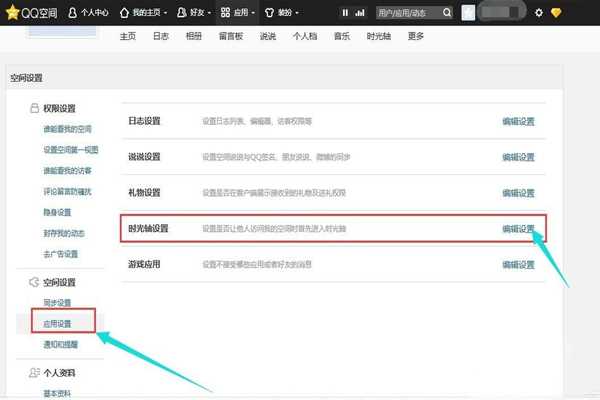Open 应用设置 in the sidebar
This screenshot has width=600, height=400.
click(59, 323)
